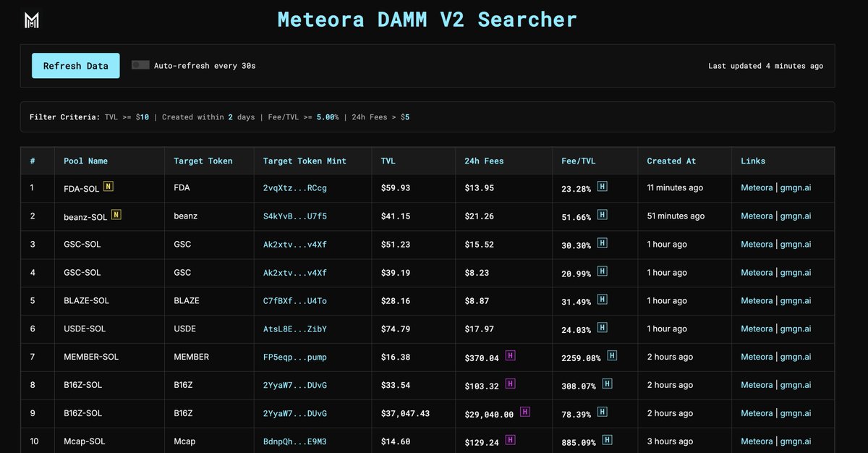Image resolution: width=868 pixels, height=453 pixels.
Task: Sort by the 24h Fees column header
Action: tap(483, 161)
